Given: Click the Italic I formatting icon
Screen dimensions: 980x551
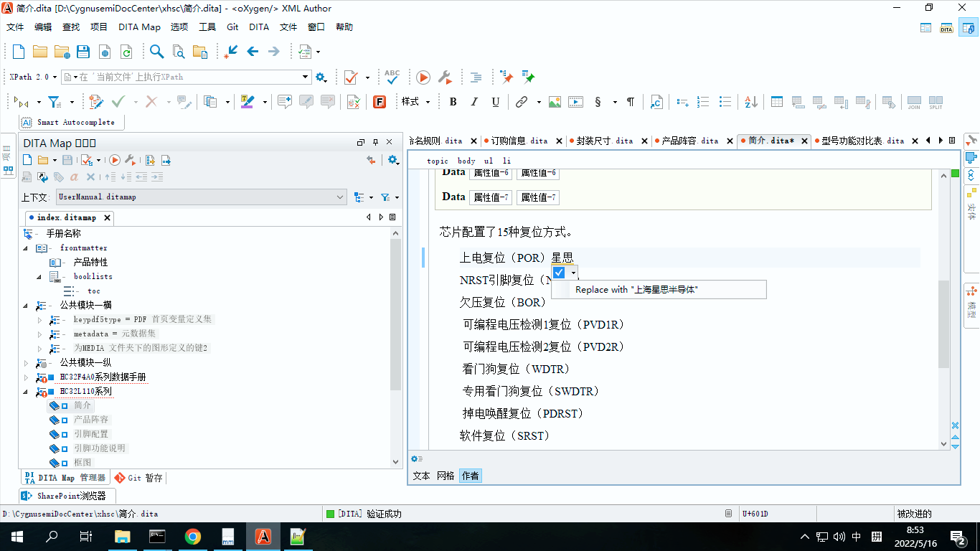Looking at the screenshot, I should pyautogui.click(x=474, y=102).
